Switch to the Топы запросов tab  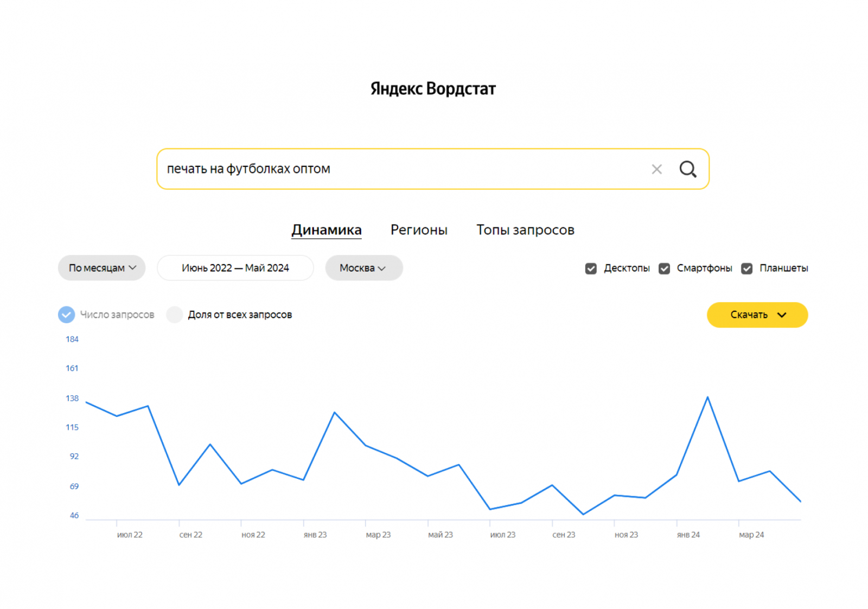click(525, 230)
